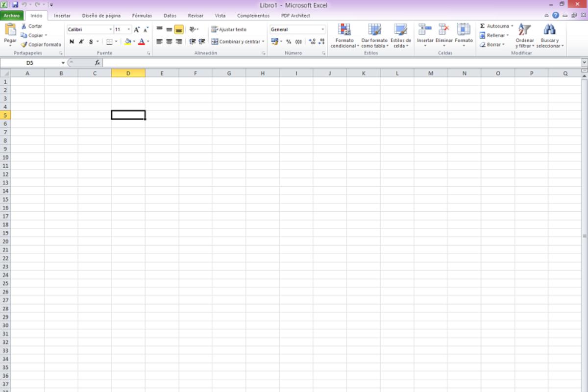
Task: Click the Dar formato como tabla icon
Action: pos(374,30)
